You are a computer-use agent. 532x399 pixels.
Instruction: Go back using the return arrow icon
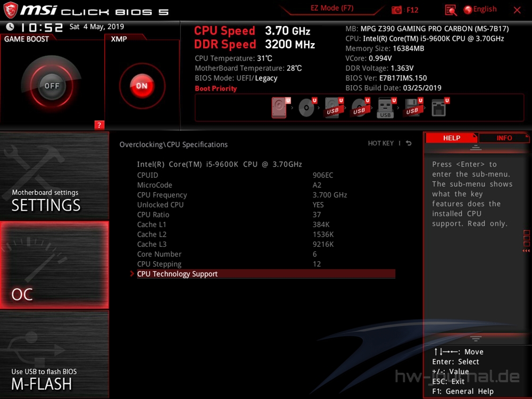click(x=409, y=143)
